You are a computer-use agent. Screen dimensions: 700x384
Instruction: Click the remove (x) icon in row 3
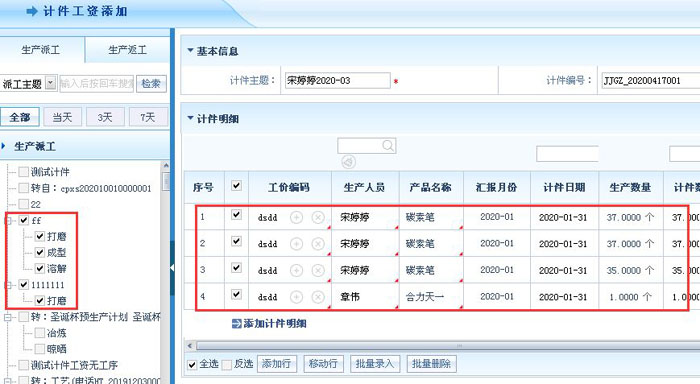(318, 271)
